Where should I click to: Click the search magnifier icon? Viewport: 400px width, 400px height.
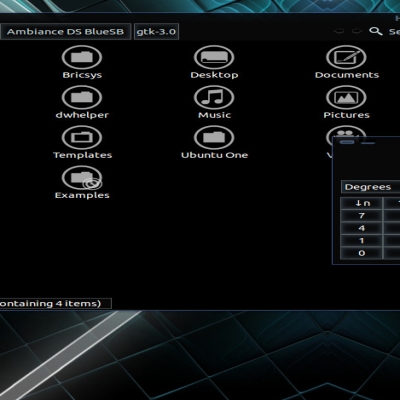click(376, 31)
